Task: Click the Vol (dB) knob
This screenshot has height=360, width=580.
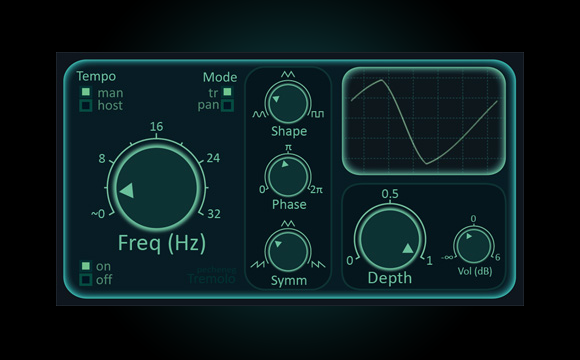Action: click(x=474, y=246)
